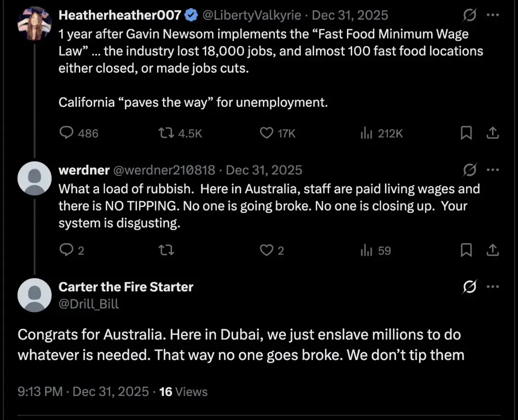Open werdner's display name link
This screenshot has height=420, width=518.
tap(83, 170)
